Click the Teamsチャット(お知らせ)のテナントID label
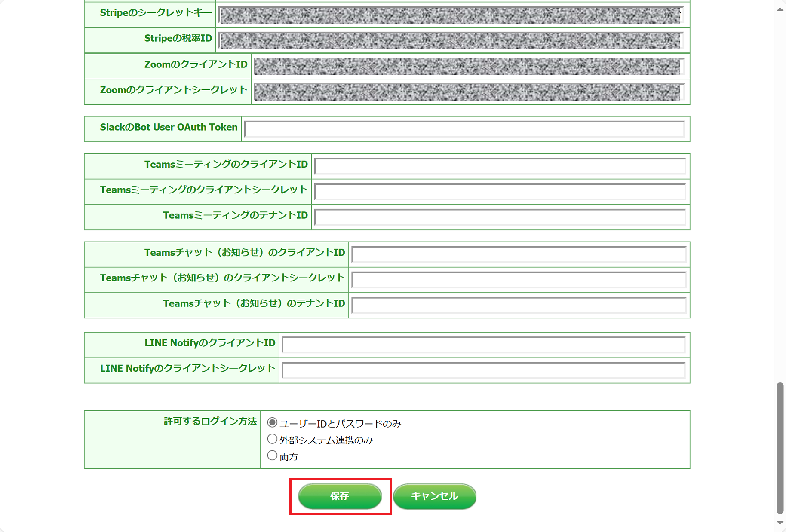The image size is (786, 532). 254,303
